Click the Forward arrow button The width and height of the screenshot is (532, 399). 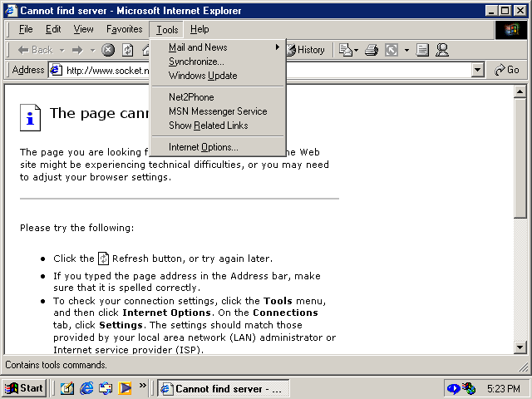point(77,50)
